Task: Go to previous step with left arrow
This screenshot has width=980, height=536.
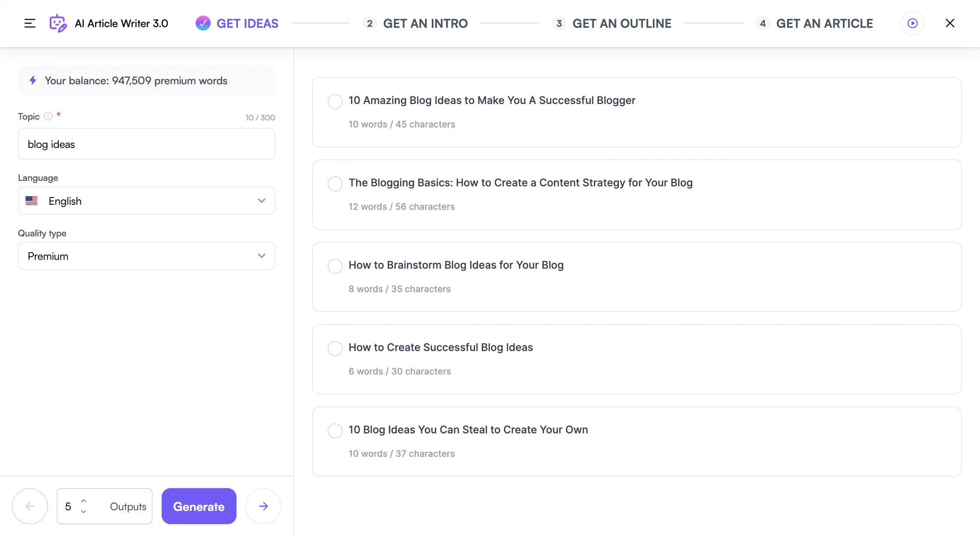Action: [30, 506]
